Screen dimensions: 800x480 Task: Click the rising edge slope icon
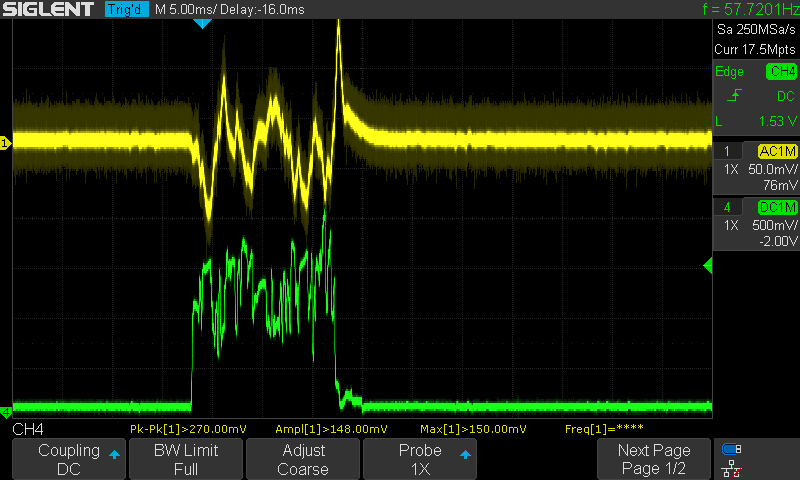734,95
